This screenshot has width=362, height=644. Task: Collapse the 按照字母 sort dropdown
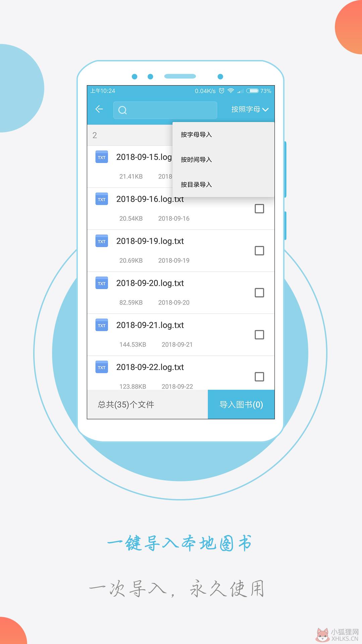click(250, 109)
